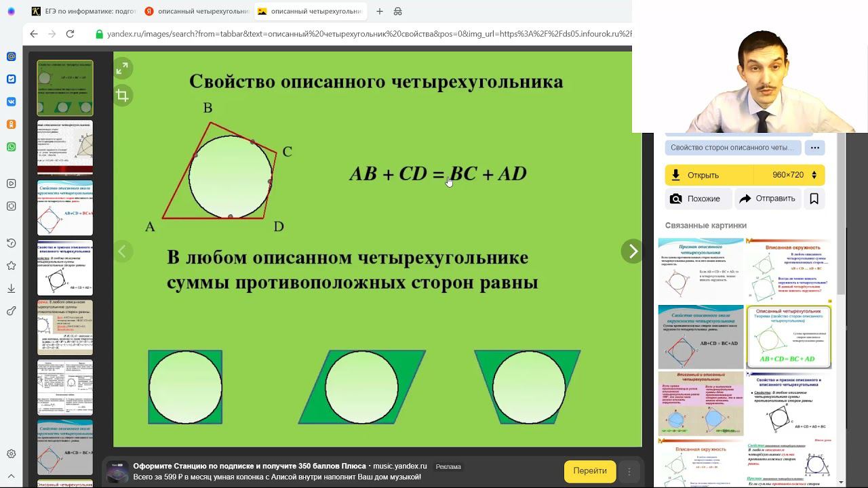
Task: Show the next image with the right arrow
Action: pyautogui.click(x=632, y=251)
